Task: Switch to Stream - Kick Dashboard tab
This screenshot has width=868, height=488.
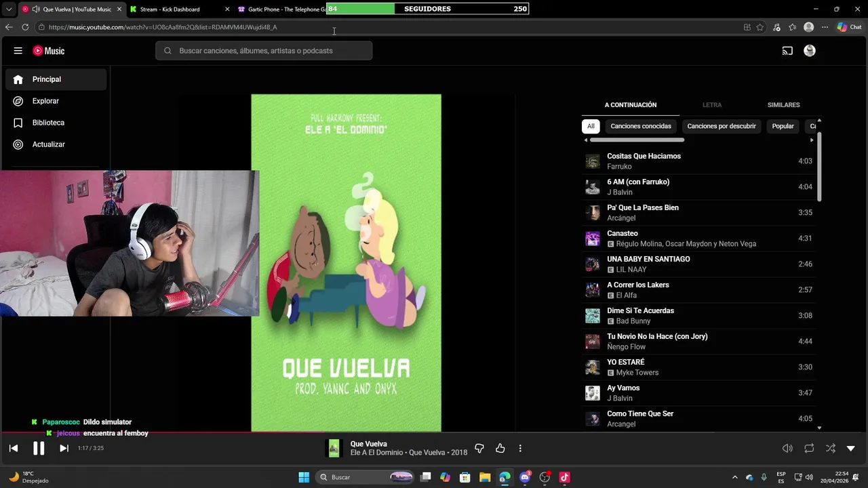Action: tap(178, 9)
